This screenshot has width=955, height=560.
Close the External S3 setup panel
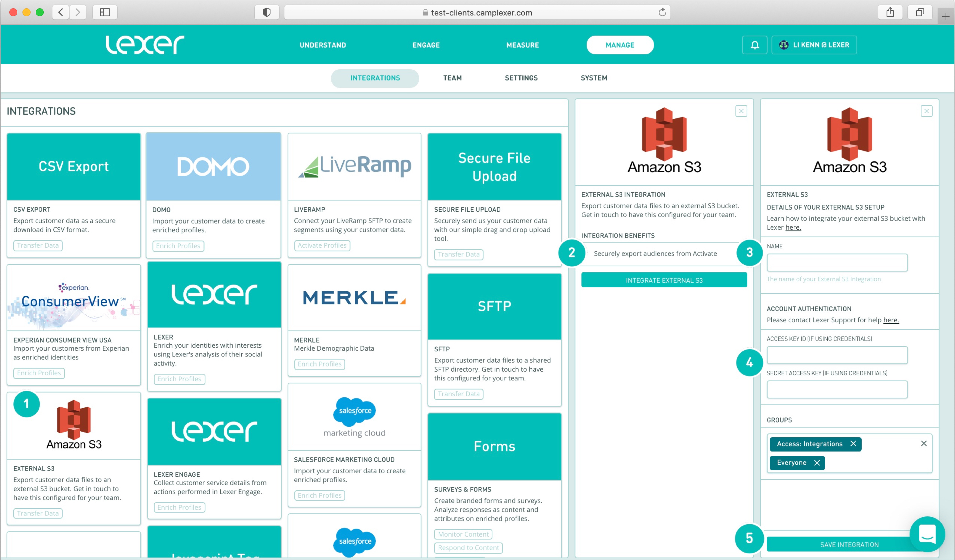pos(926,111)
